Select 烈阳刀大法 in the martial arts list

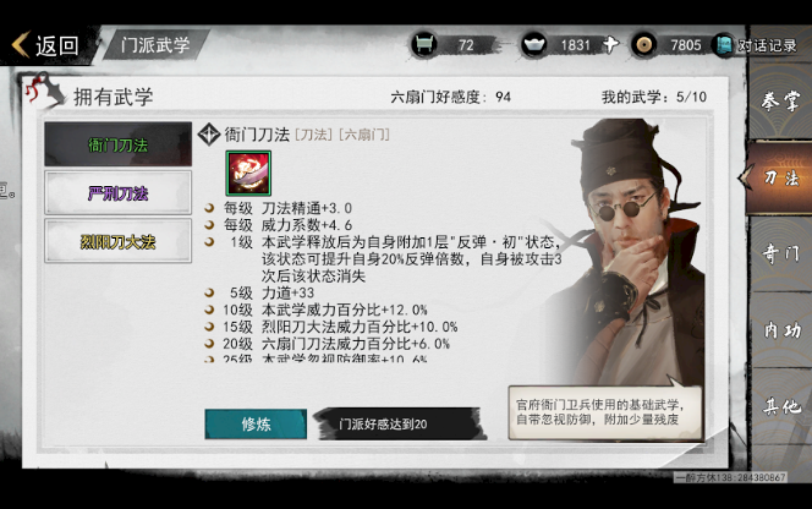[x=118, y=242]
